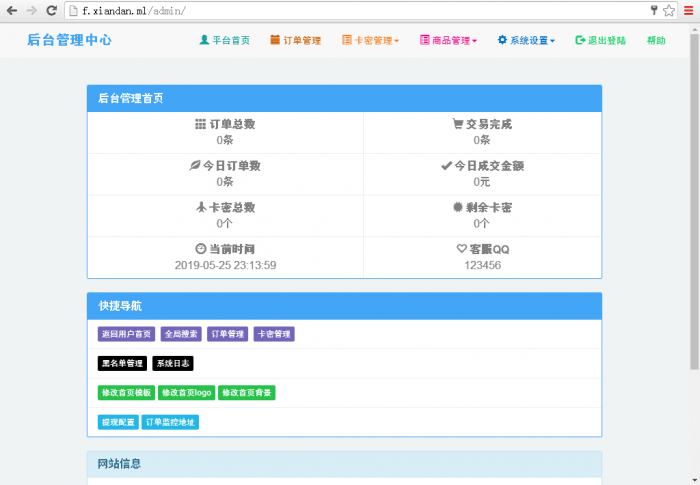The image size is (700, 485).
Task: Expand the 商品管理 dropdown menu
Action: [449, 41]
